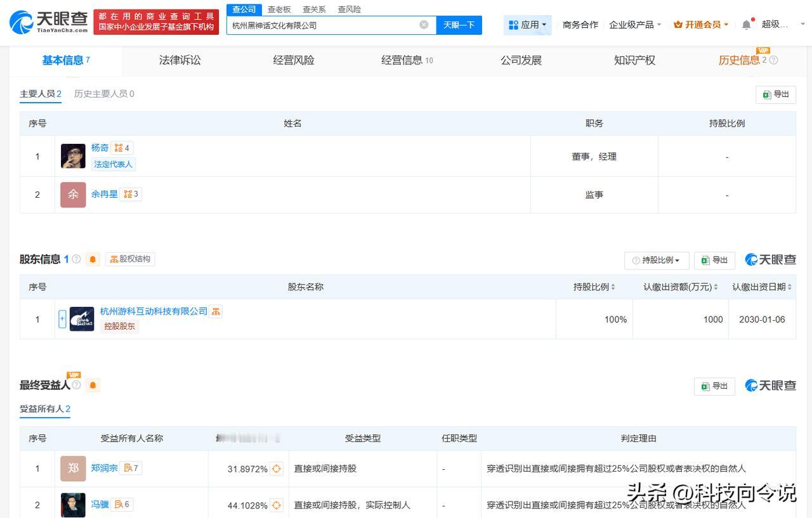The width and height of the screenshot is (812, 518).
Task: Click Yang Qi's avatar photo
Action: click(x=73, y=156)
